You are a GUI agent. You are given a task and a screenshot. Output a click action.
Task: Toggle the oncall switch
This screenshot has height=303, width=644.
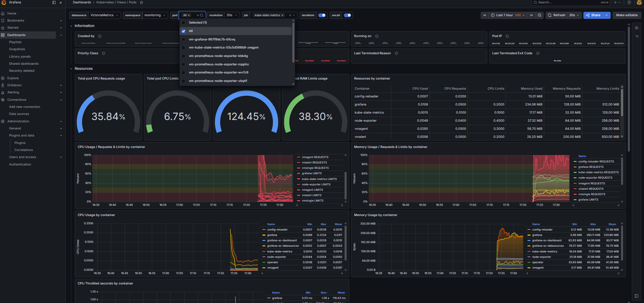click(348, 15)
